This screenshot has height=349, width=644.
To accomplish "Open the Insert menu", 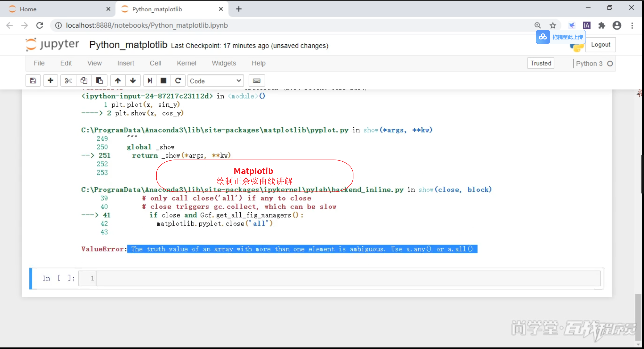I will (x=126, y=63).
